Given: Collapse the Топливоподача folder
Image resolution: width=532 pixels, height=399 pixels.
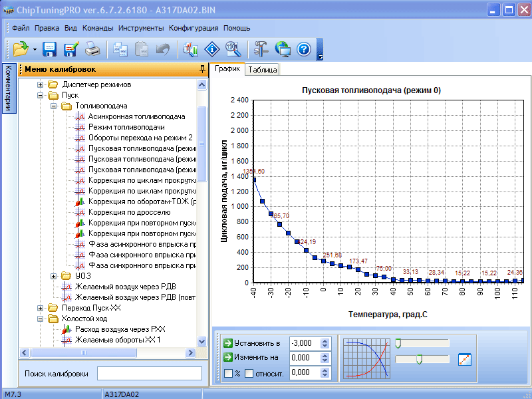Looking at the screenshot, I should click(54, 106).
